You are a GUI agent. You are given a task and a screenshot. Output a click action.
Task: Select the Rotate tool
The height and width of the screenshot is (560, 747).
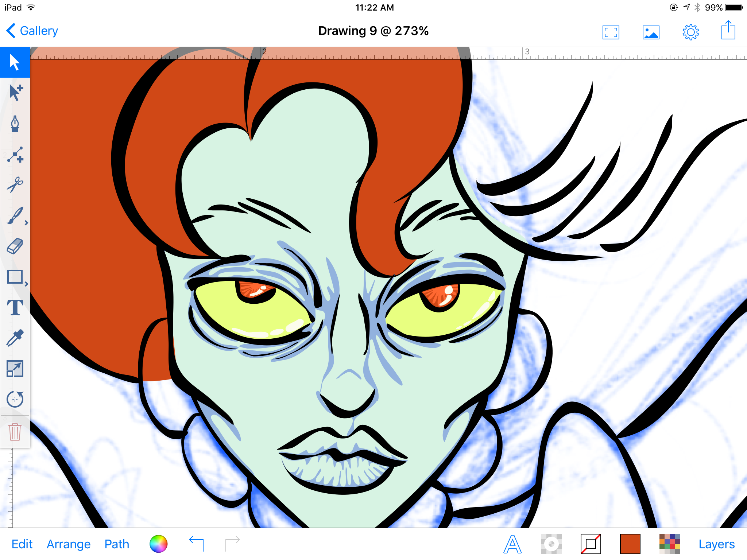pos(15,399)
